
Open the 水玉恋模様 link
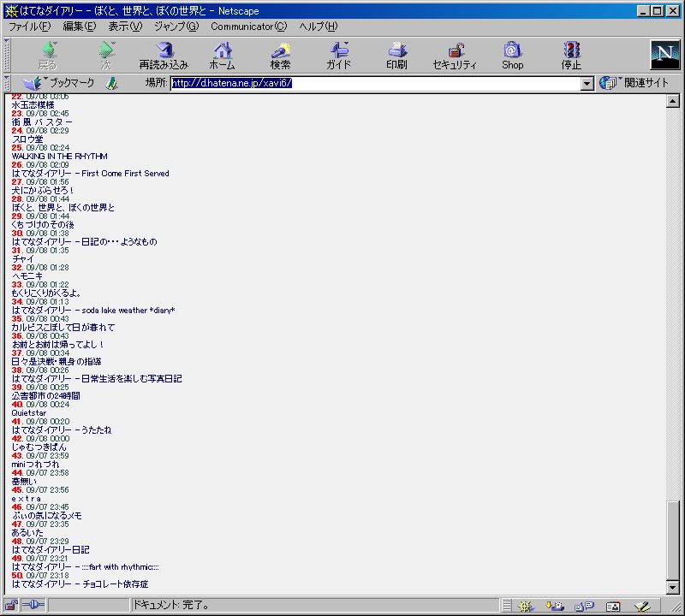pyautogui.click(x=33, y=104)
